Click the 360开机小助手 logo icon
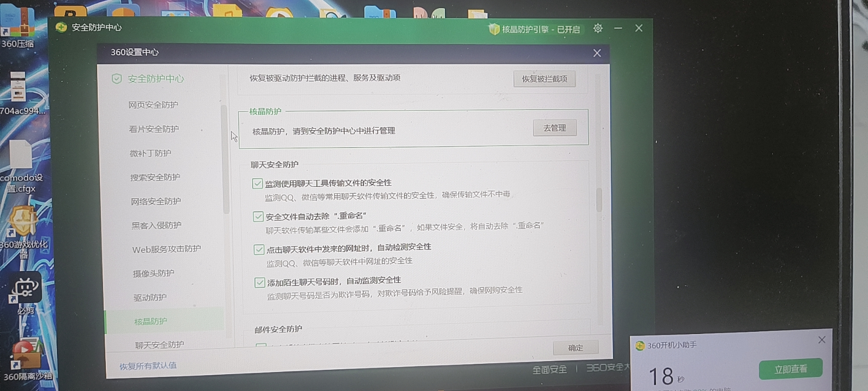Screen dimensions: 868x391 pos(640,346)
